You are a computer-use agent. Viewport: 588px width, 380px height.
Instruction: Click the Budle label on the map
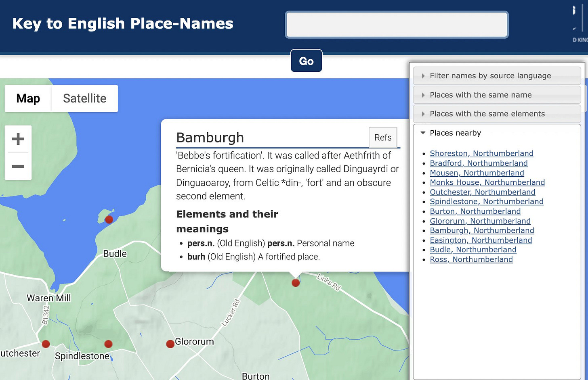[x=115, y=254]
